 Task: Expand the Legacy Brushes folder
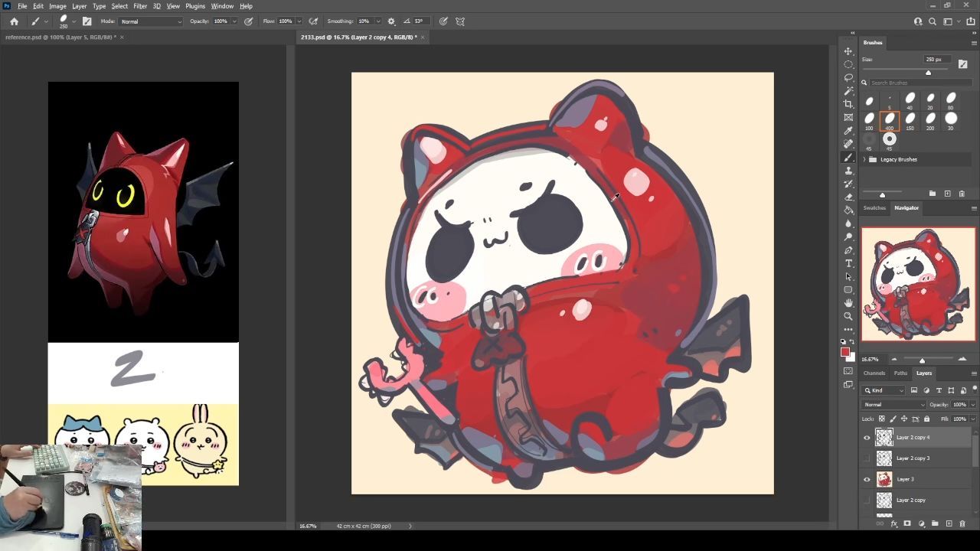click(864, 159)
